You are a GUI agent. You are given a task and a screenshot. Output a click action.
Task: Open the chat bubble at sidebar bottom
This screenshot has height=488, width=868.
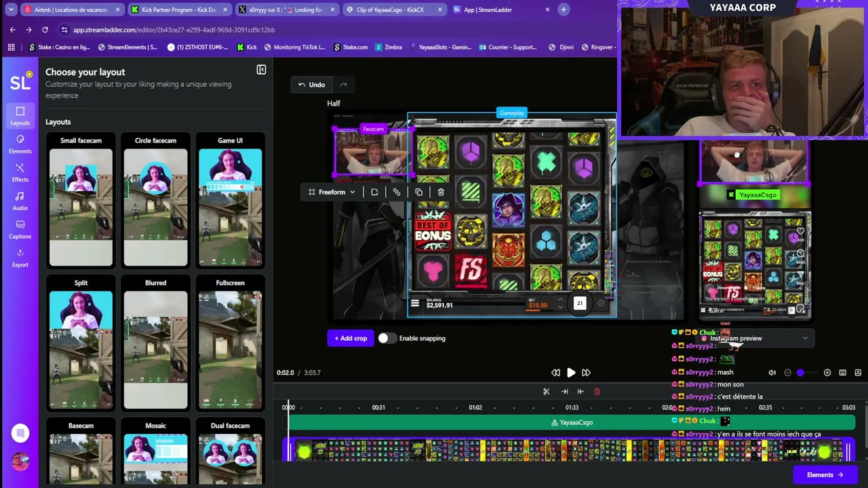point(20,433)
